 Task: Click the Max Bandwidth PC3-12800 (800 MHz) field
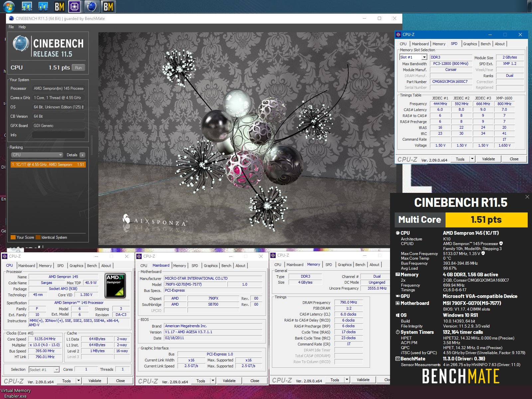pos(451,64)
